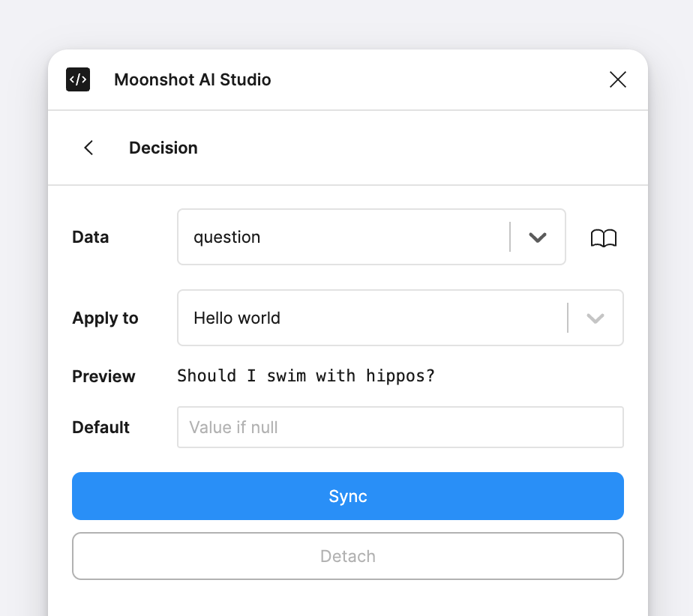Click the "Default" field label

101,427
